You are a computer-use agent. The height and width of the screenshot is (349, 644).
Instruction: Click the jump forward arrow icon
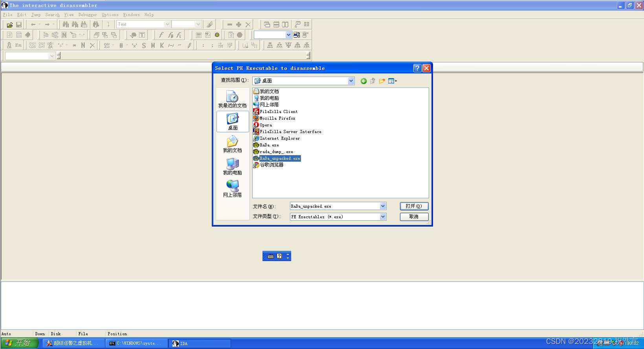coord(47,24)
